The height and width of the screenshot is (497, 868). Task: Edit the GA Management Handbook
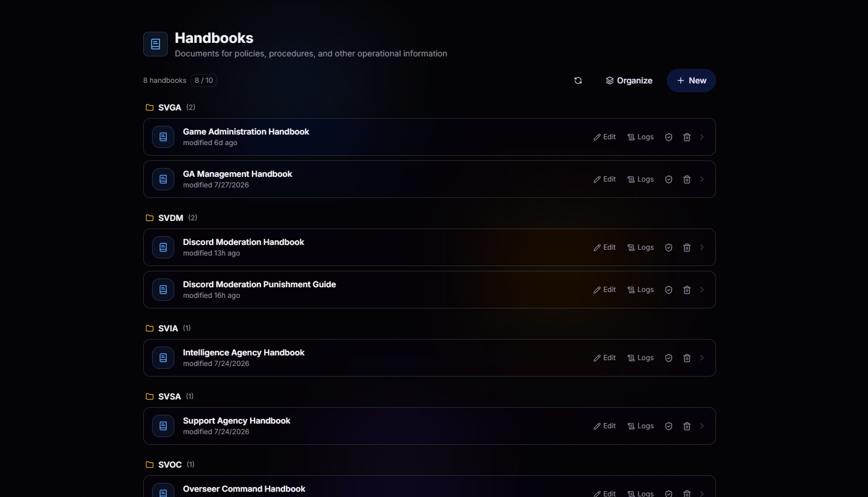click(604, 179)
